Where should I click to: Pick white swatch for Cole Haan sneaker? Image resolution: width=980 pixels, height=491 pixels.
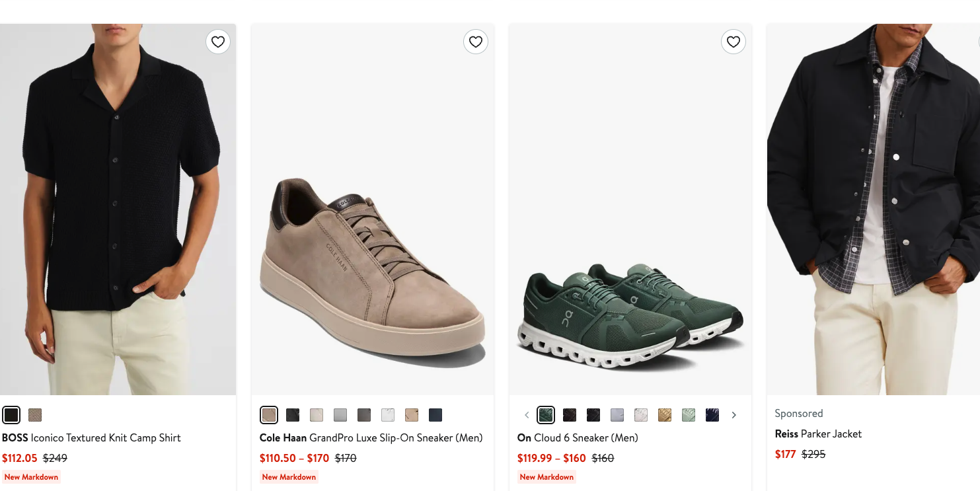(387, 414)
